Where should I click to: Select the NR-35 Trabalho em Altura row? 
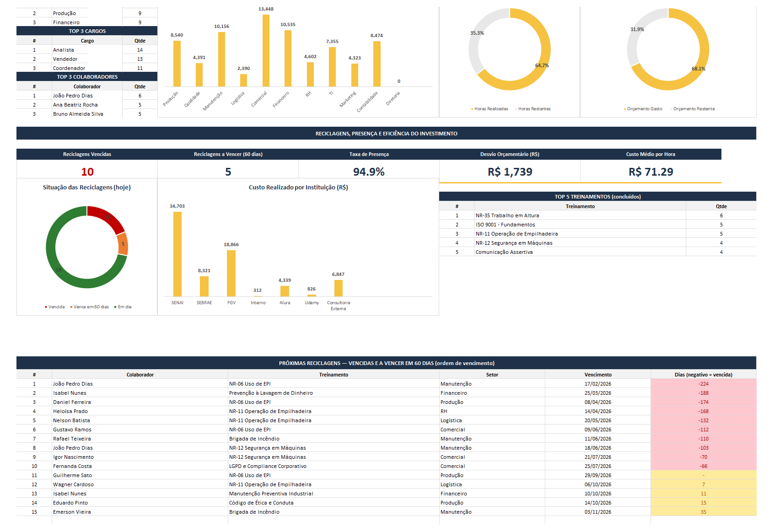tap(597, 215)
